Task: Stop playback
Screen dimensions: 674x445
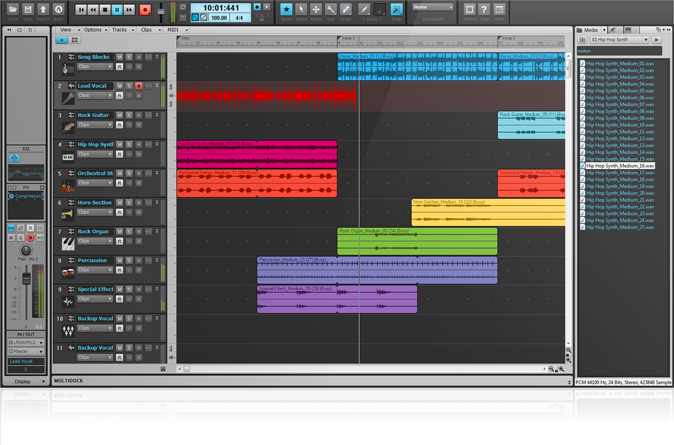Action: (x=105, y=10)
